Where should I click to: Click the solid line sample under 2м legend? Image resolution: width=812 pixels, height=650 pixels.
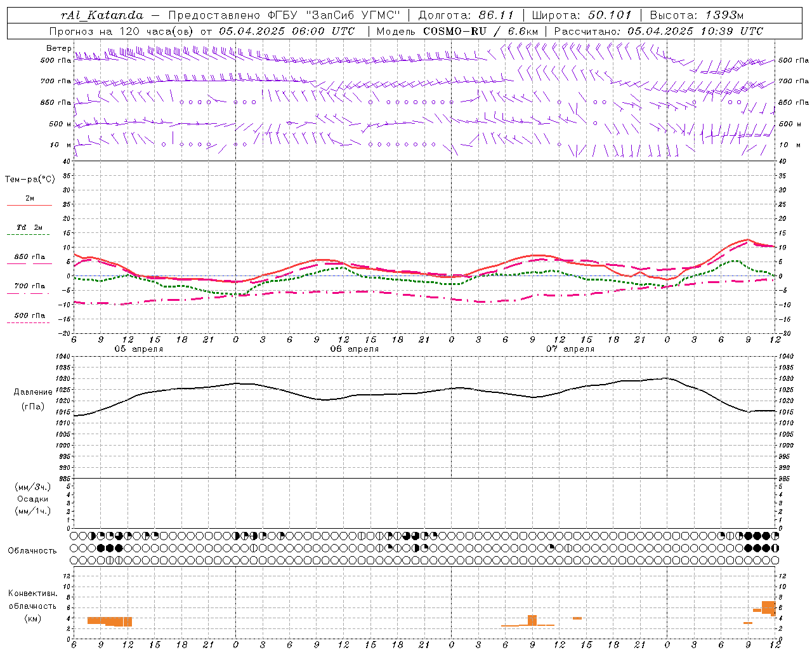29,206
